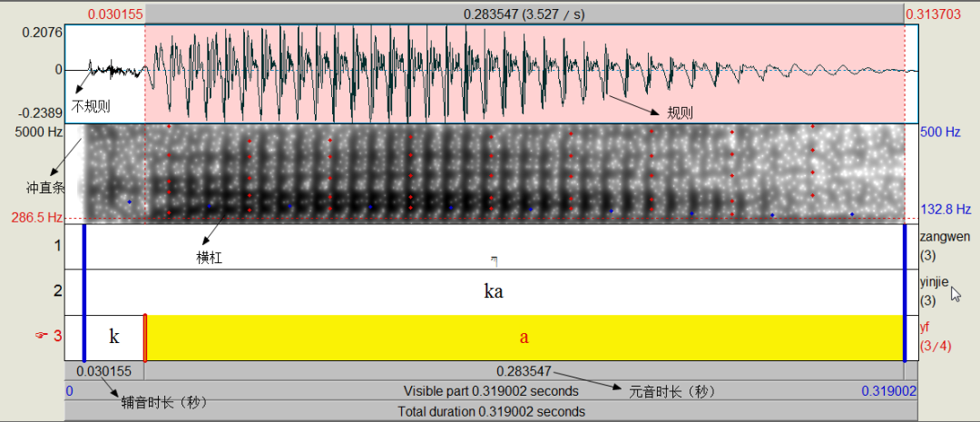Select the "k" interval on tier 3
This screenshot has height=422, width=980.
click(114, 338)
